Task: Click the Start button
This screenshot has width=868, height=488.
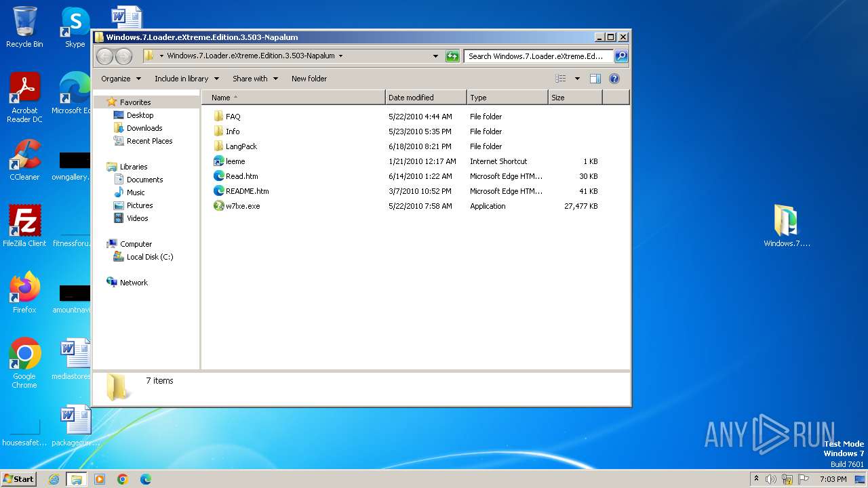Action: coord(18,479)
